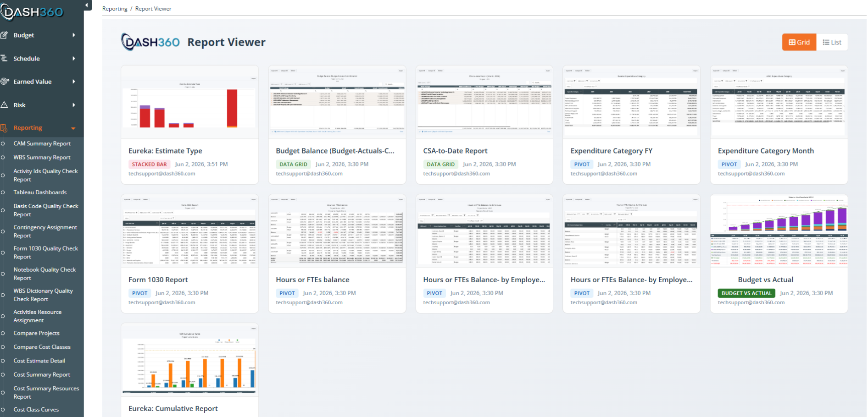Click the Budget menu icon
This screenshot has width=868, height=417.
point(4,35)
